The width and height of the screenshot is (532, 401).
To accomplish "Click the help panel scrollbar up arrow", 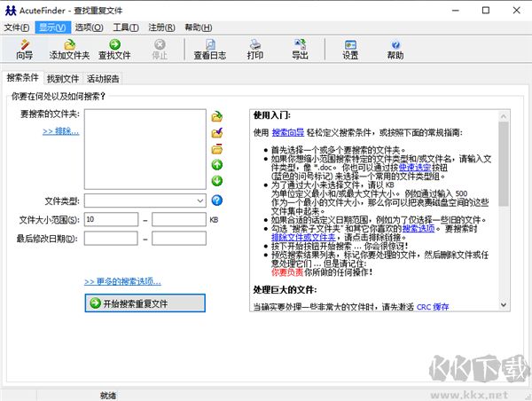I will (504, 116).
